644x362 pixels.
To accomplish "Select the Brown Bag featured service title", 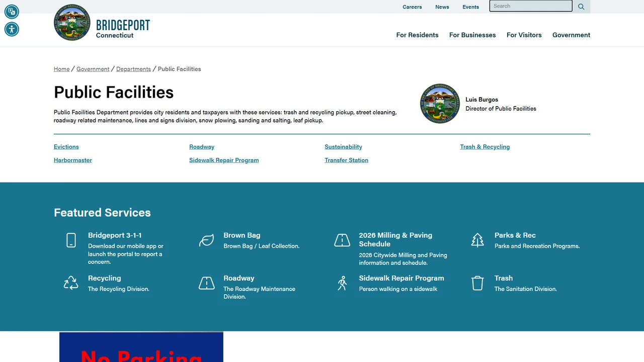I will pyautogui.click(x=242, y=235).
